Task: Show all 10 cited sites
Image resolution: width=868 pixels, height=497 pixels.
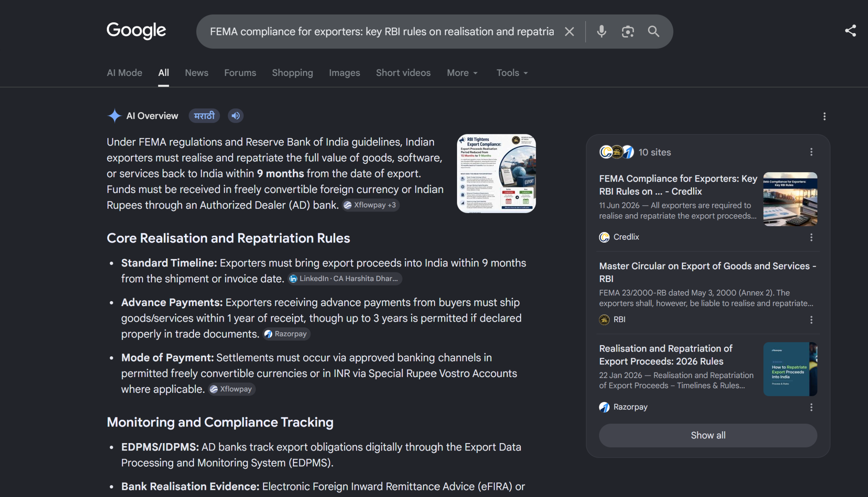Action: click(x=708, y=435)
